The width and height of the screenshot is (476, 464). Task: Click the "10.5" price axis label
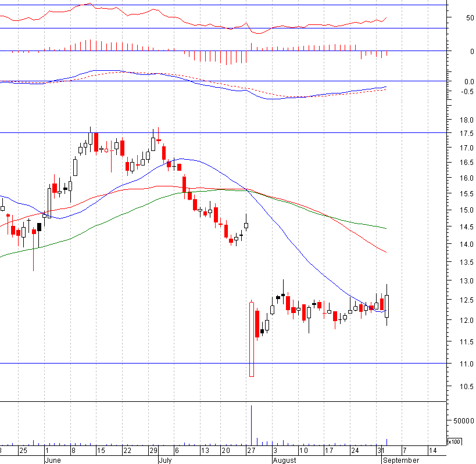[x=467, y=387]
